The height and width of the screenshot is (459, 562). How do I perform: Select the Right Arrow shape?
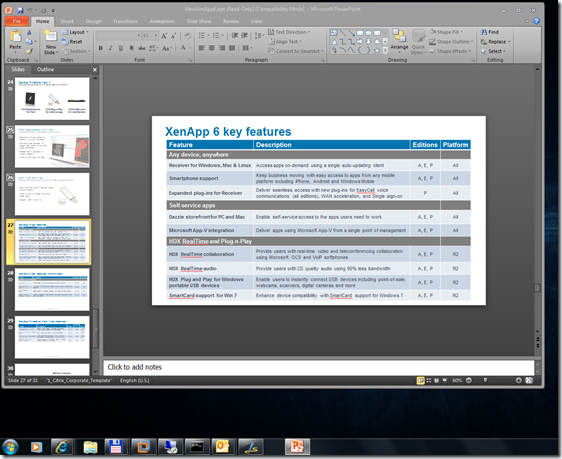[360, 42]
